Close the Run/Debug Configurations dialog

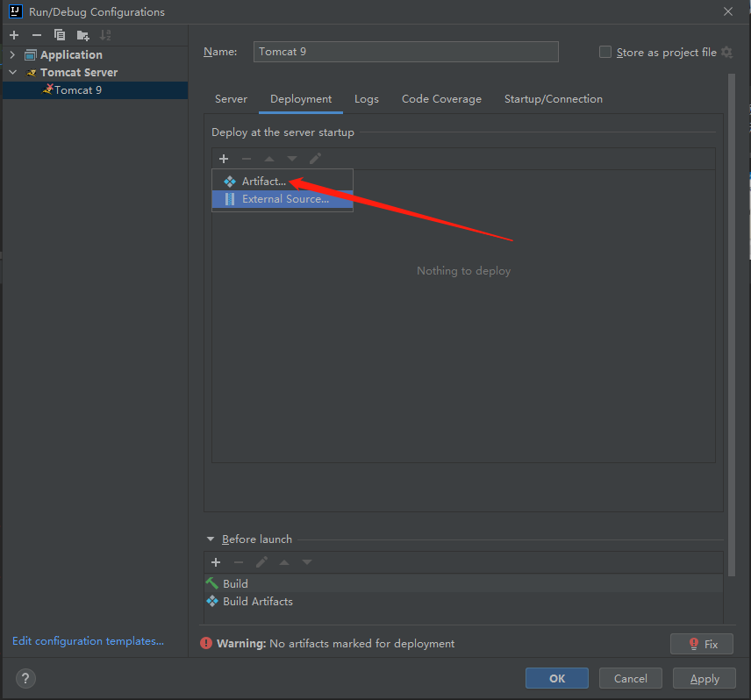point(728,11)
